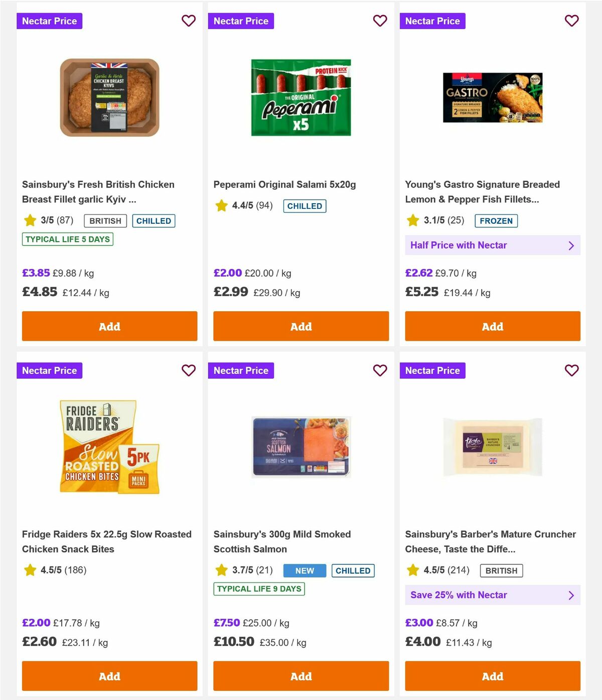Expand the Nectar offer arrow on Young's Gastro
This screenshot has width=602, height=700.
(x=571, y=245)
